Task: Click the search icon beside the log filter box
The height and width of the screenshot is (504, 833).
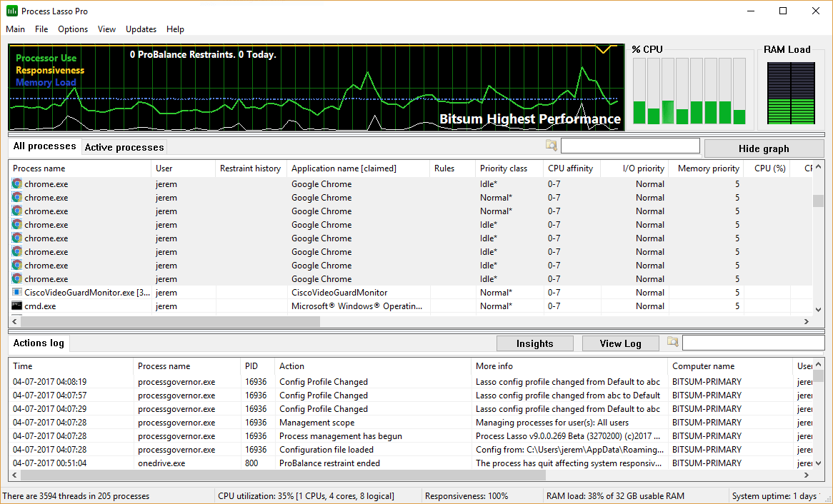Action: click(672, 342)
